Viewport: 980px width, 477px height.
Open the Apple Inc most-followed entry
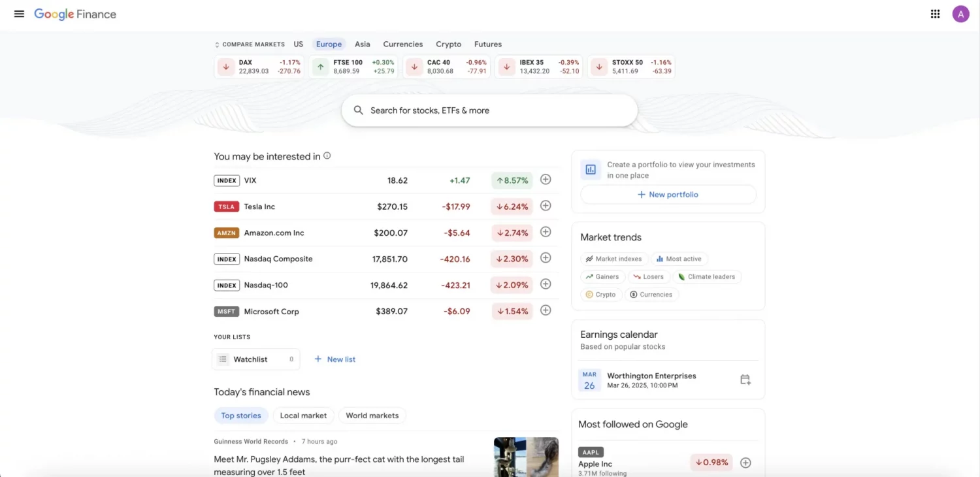point(668,463)
